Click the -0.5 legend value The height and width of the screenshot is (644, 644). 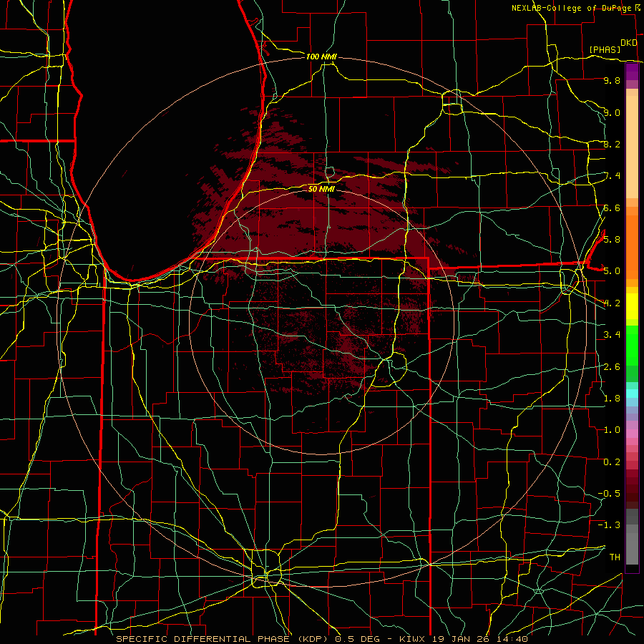tap(609, 493)
